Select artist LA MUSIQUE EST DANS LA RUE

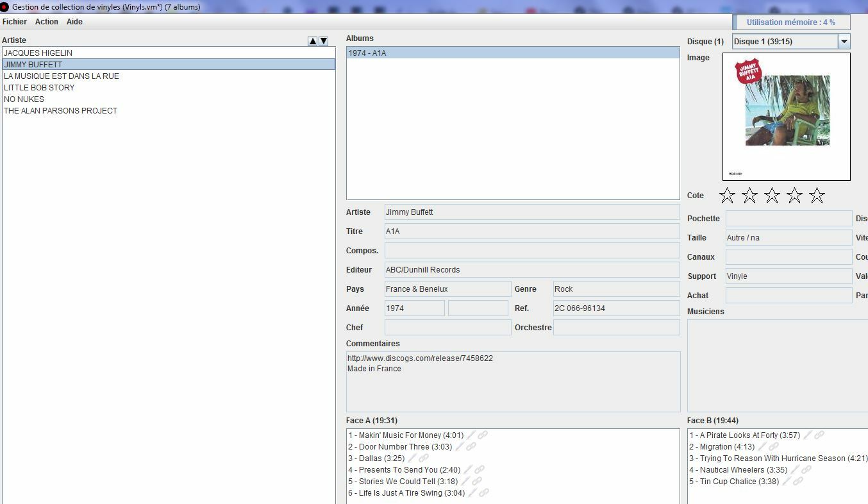point(169,76)
